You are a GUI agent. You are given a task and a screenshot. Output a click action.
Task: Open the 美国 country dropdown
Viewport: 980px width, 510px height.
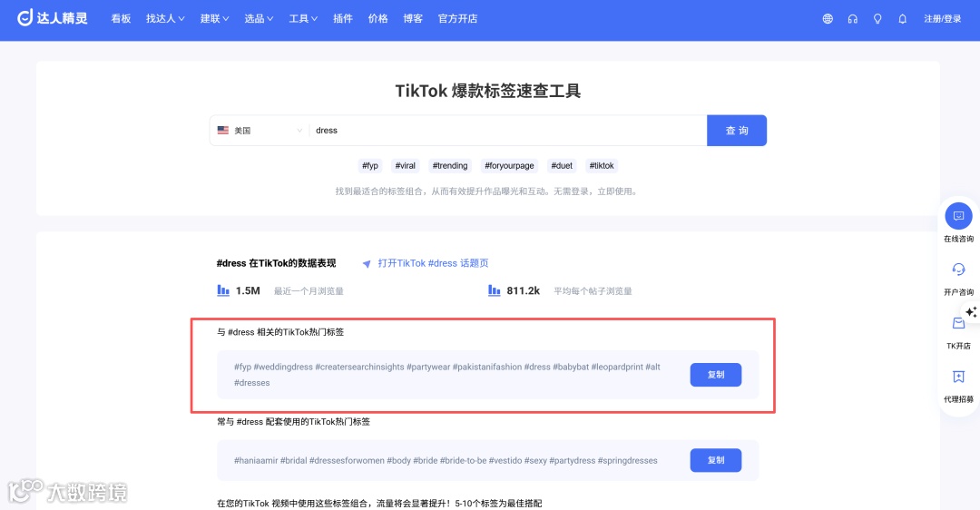[x=260, y=130]
